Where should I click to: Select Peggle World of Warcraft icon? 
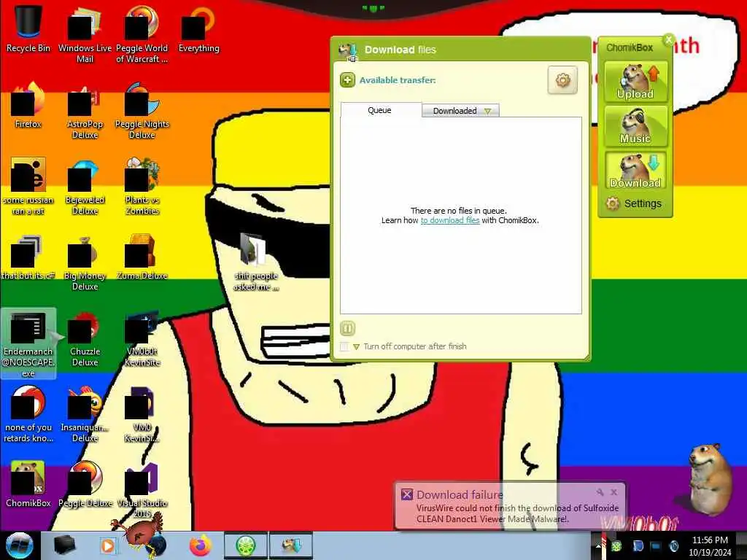[142, 34]
